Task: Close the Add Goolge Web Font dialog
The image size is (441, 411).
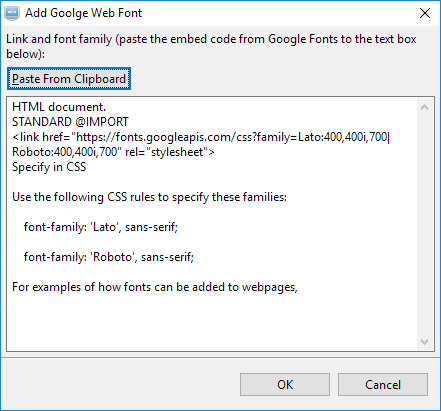Action: [425, 13]
